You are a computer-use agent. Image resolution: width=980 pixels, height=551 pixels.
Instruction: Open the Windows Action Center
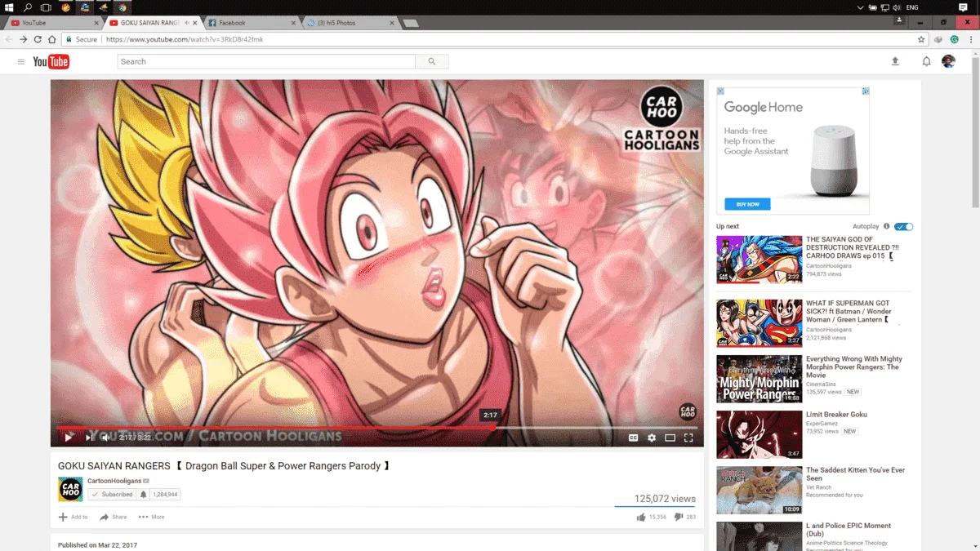(x=963, y=7)
